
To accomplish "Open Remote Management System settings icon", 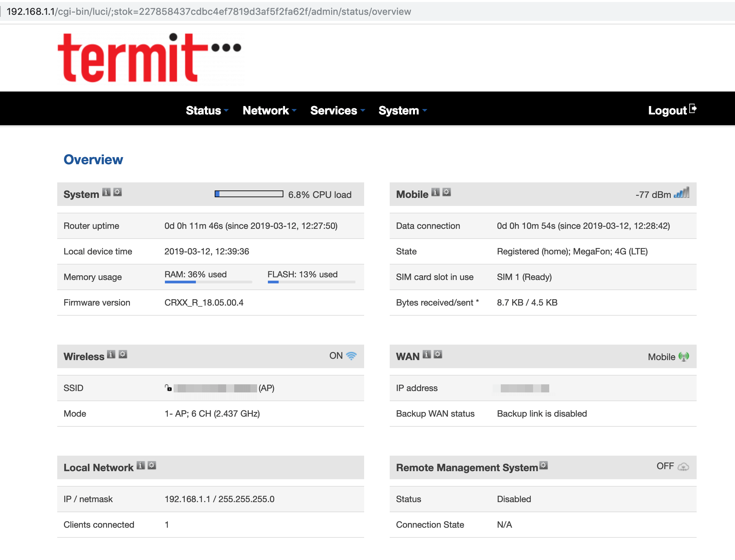I will [x=544, y=465].
